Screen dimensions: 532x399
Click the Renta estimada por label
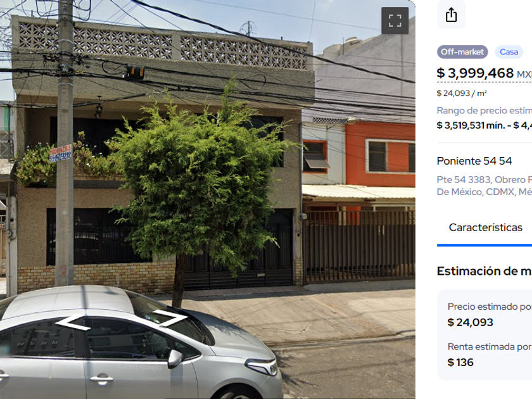[x=489, y=347]
